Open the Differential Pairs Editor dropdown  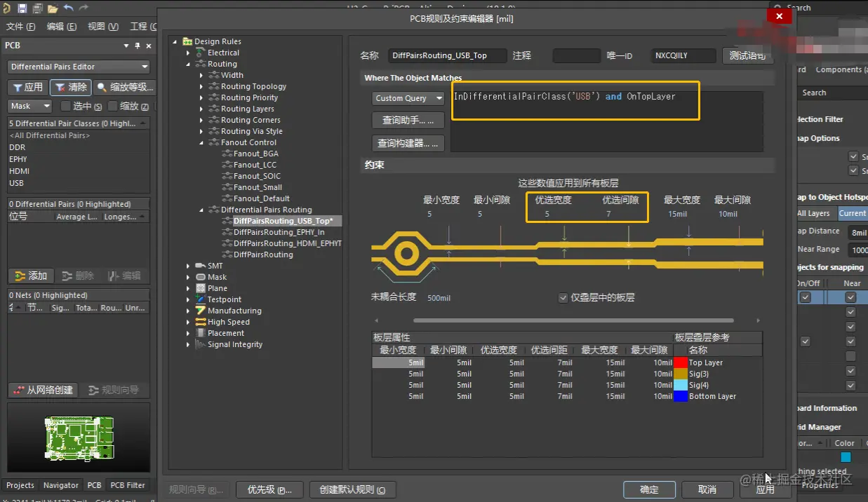point(79,67)
